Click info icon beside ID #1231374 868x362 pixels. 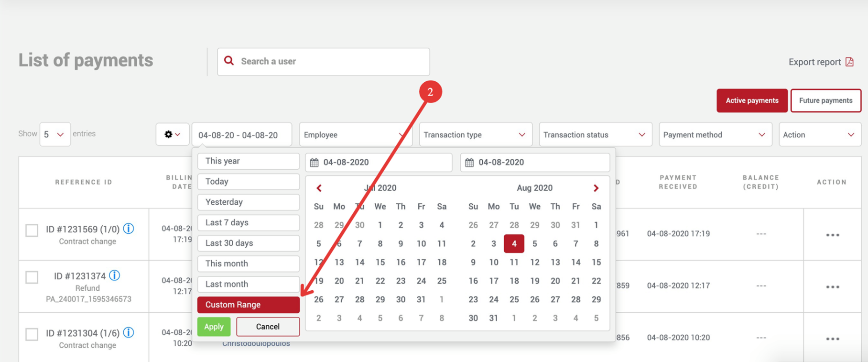click(115, 275)
